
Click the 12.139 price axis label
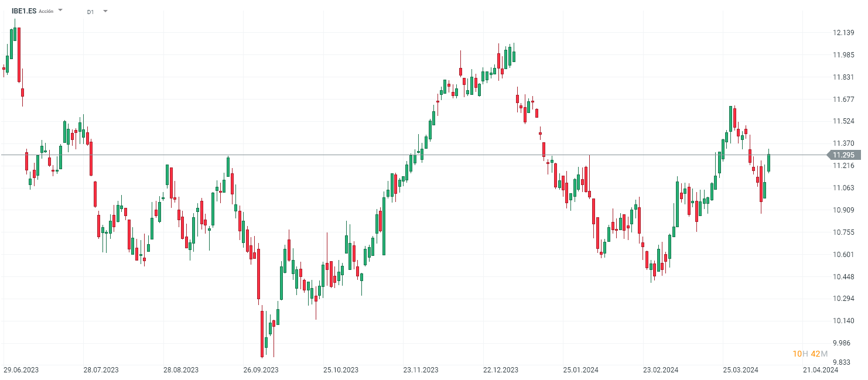(843, 33)
